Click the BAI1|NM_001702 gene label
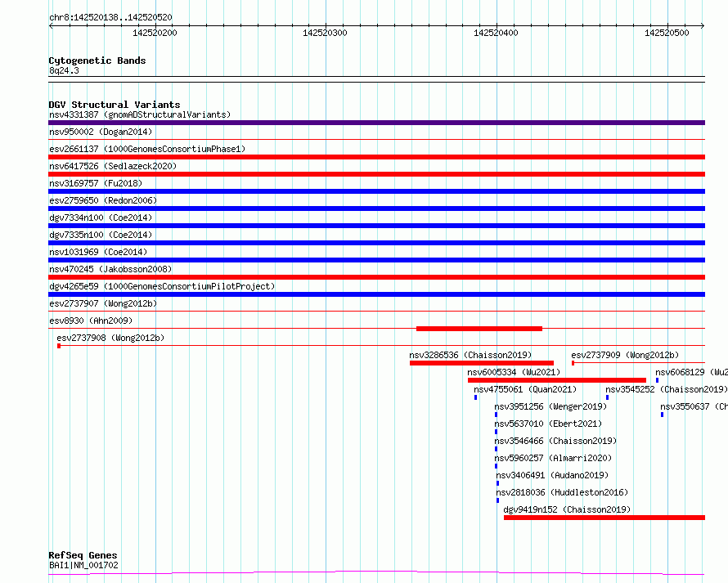728x583 pixels. (83, 565)
